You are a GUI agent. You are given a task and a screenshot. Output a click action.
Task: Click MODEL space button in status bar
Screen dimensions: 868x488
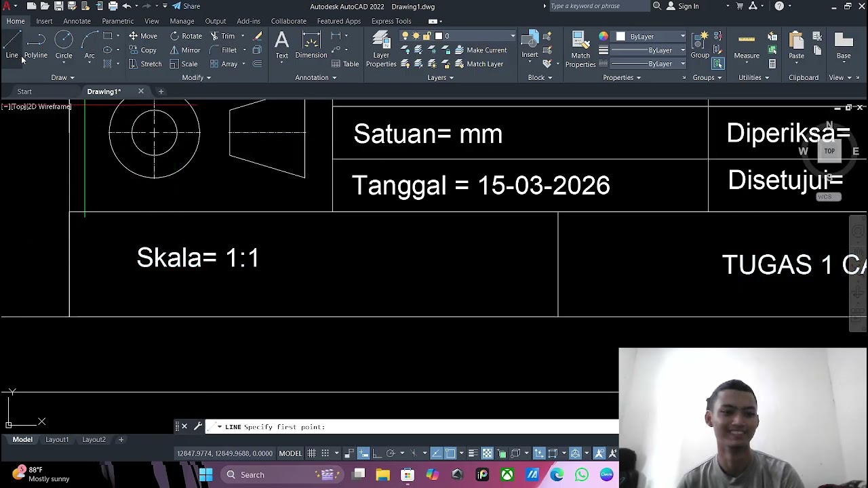coord(290,453)
